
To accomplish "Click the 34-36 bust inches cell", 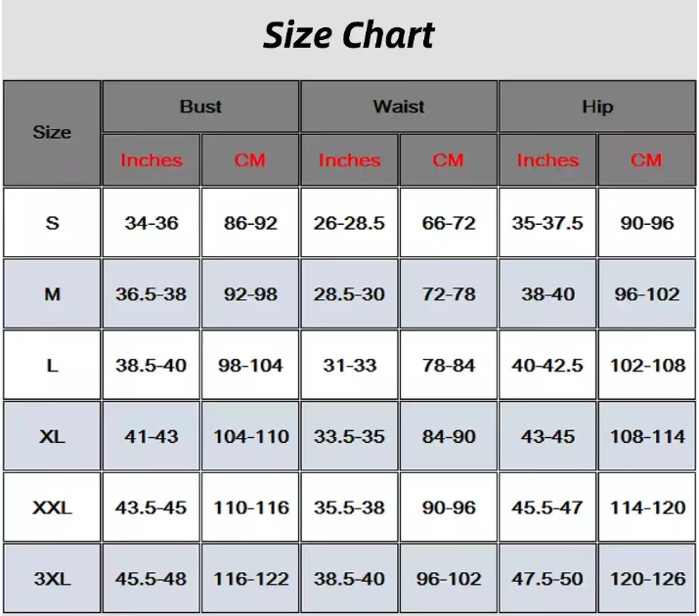I will pos(152,222).
